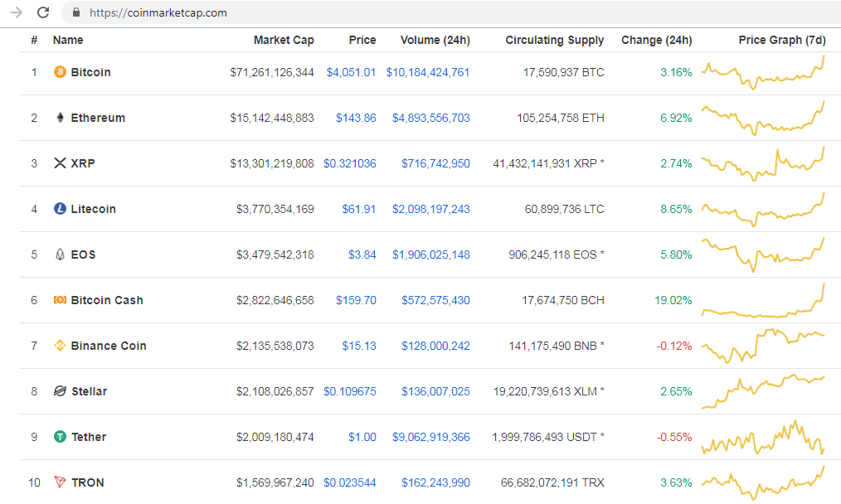Viewport: 841px width, 504px height.
Task: Open the Binance Coin name link
Action: (109, 346)
